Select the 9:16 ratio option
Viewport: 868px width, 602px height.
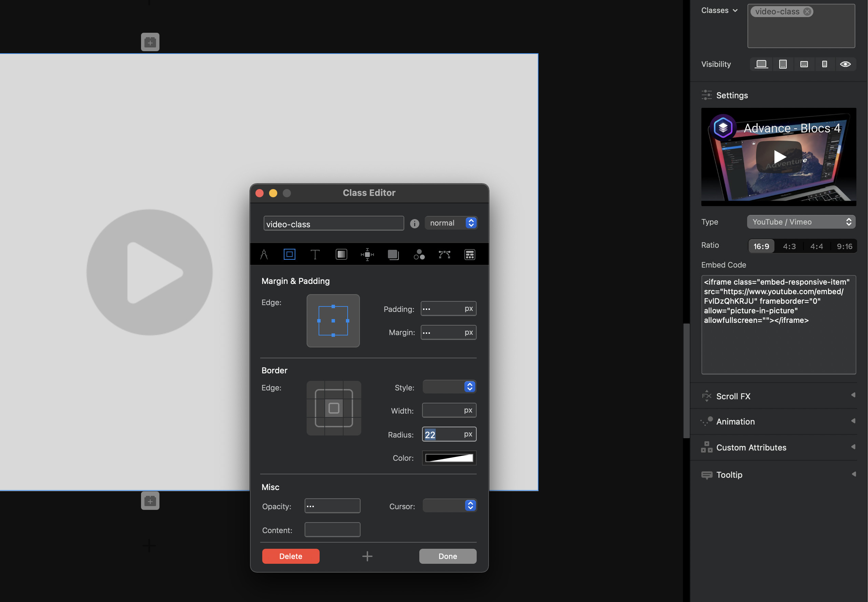pyautogui.click(x=844, y=246)
